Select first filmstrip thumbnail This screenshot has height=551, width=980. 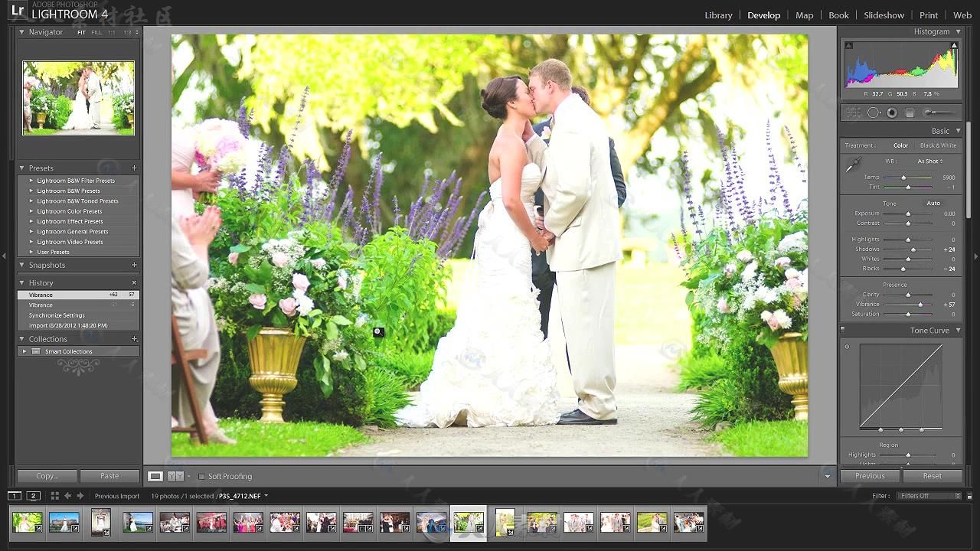[27, 522]
